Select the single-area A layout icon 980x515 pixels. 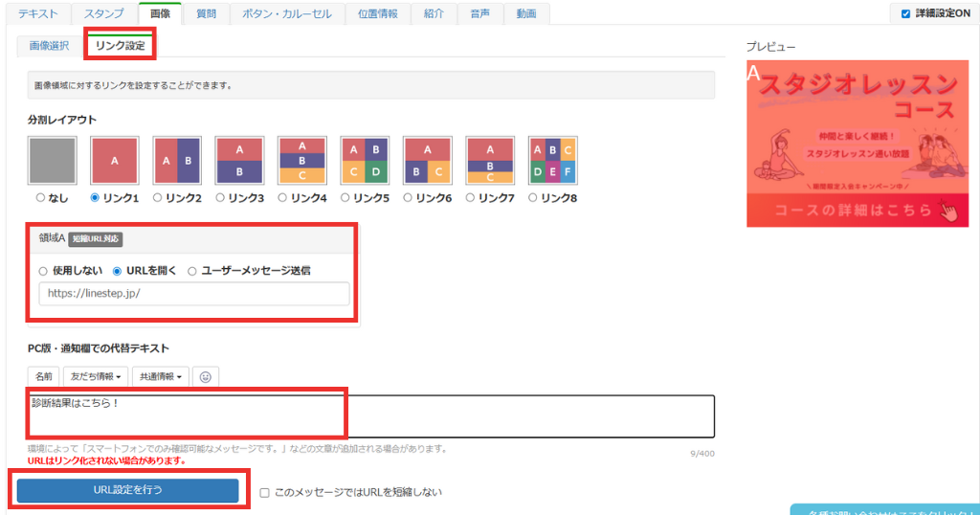[x=114, y=160]
